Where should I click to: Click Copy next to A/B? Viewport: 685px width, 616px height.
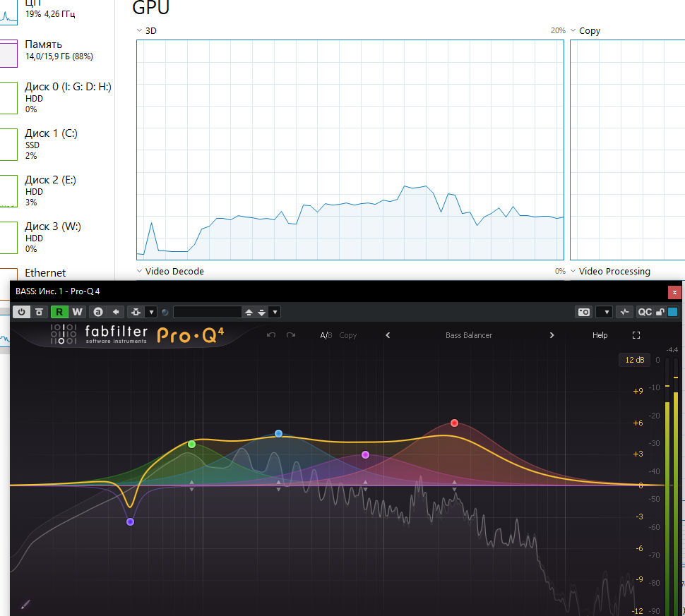pos(347,335)
